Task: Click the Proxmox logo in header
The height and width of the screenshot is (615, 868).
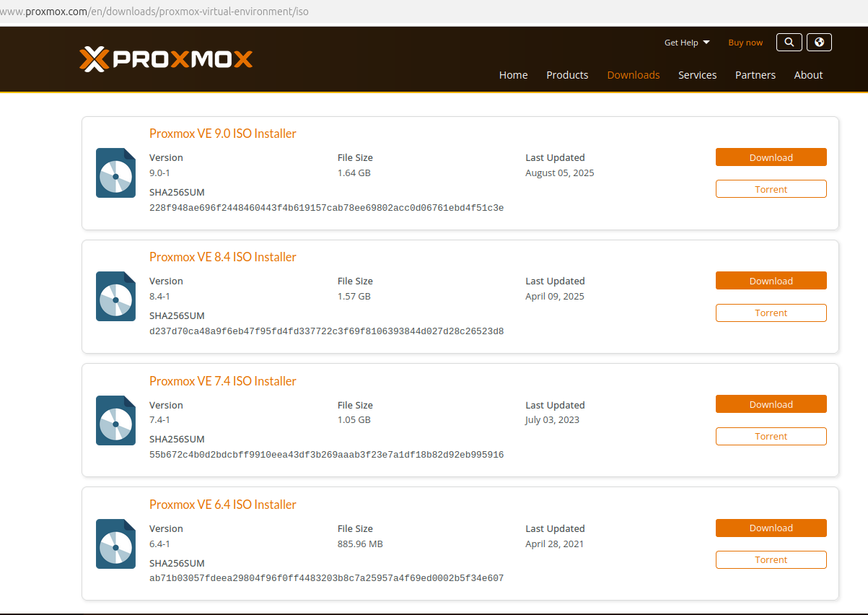Action: coord(166,59)
